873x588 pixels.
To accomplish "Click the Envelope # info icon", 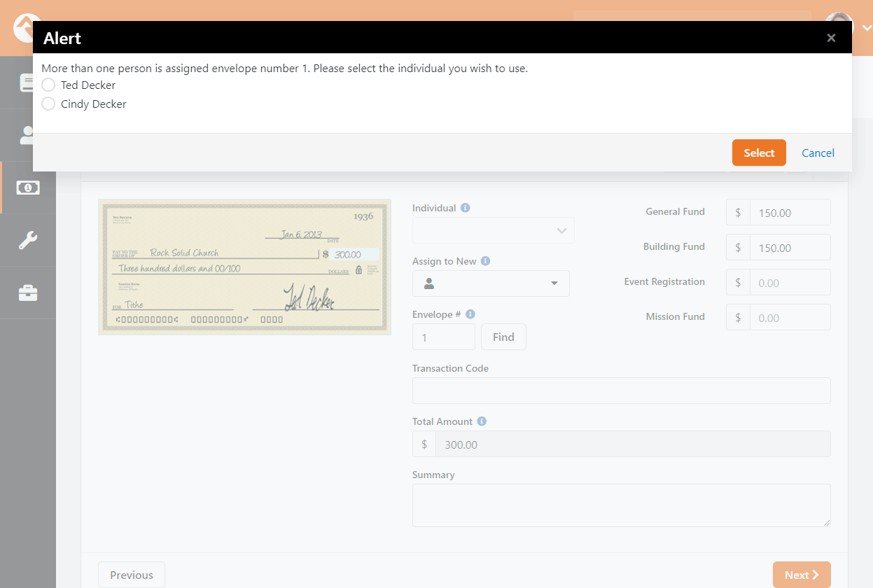I will pyautogui.click(x=470, y=314).
